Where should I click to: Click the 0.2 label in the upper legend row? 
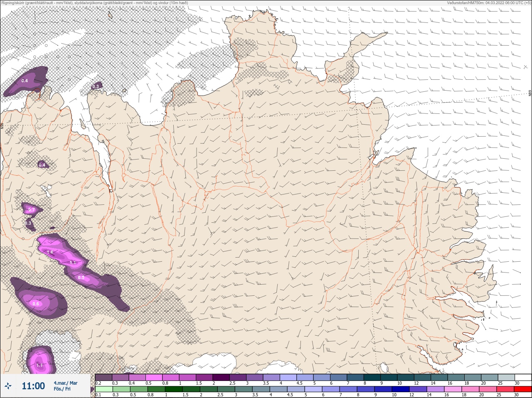click(x=98, y=383)
